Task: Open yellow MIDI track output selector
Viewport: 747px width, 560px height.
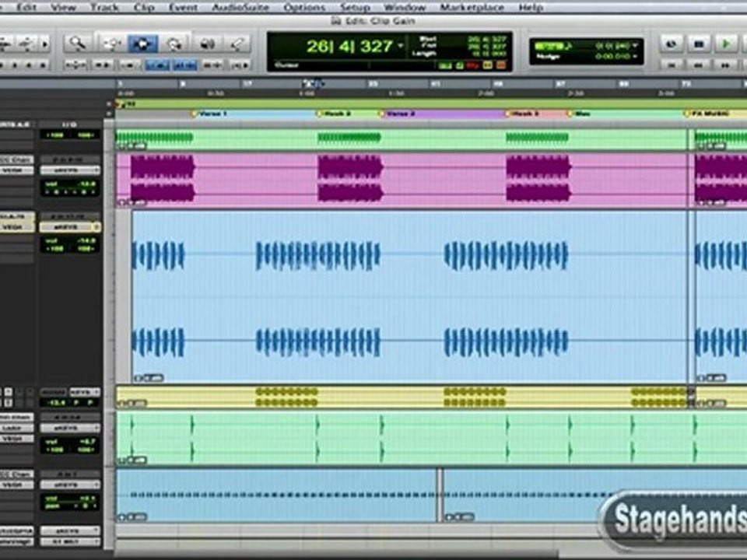Action: click(x=85, y=392)
